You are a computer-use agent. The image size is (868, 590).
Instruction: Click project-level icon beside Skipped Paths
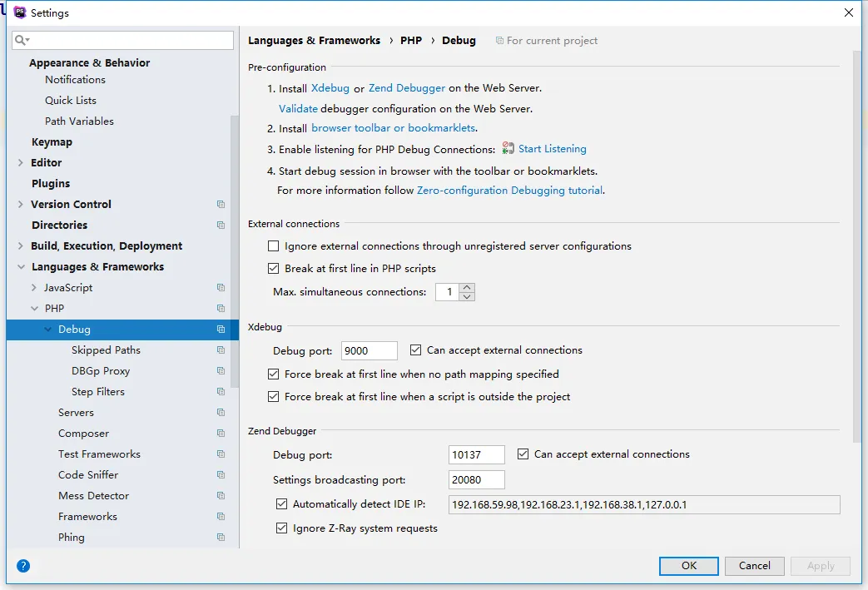click(221, 350)
